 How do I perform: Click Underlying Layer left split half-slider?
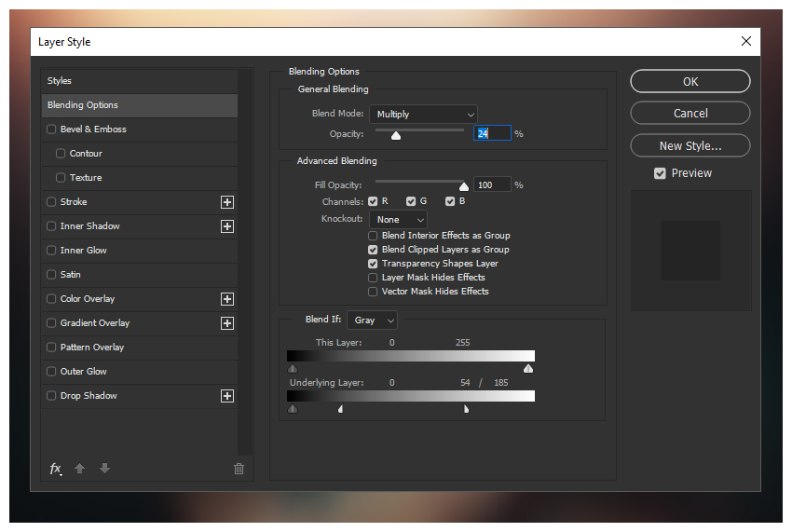(x=341, y=409)
